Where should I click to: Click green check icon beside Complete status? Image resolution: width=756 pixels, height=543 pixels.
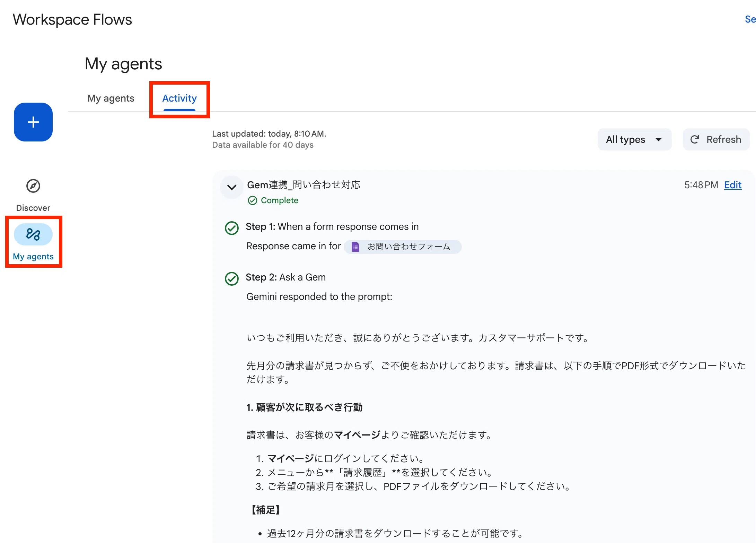coord(253,200)
